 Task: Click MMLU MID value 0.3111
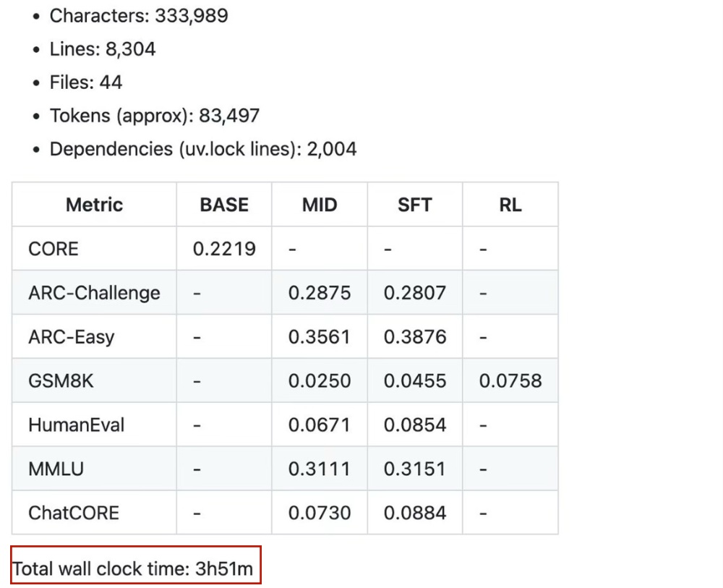coord(320,469)
